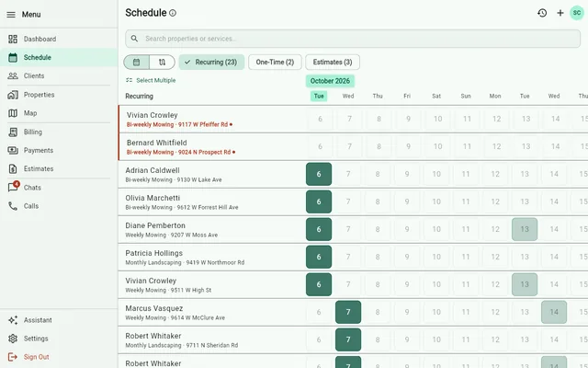
Task: Click Select Multiple
Action: (x=151, y=80)
